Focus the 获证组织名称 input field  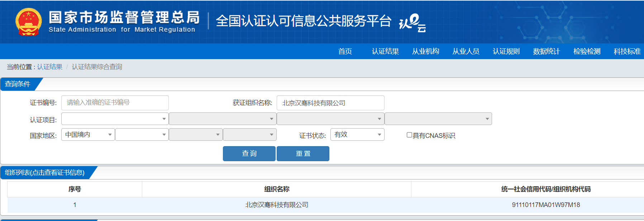pos(330,103)
